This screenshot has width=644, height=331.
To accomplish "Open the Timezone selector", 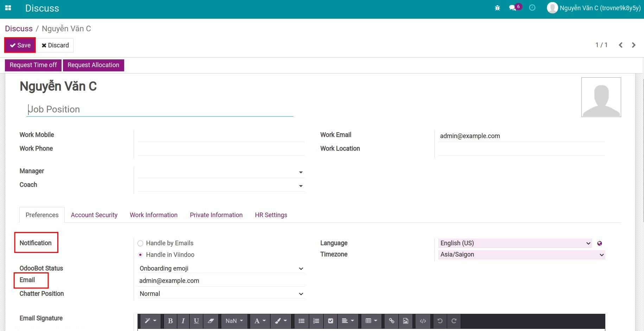I will click(x=521, y=254).
